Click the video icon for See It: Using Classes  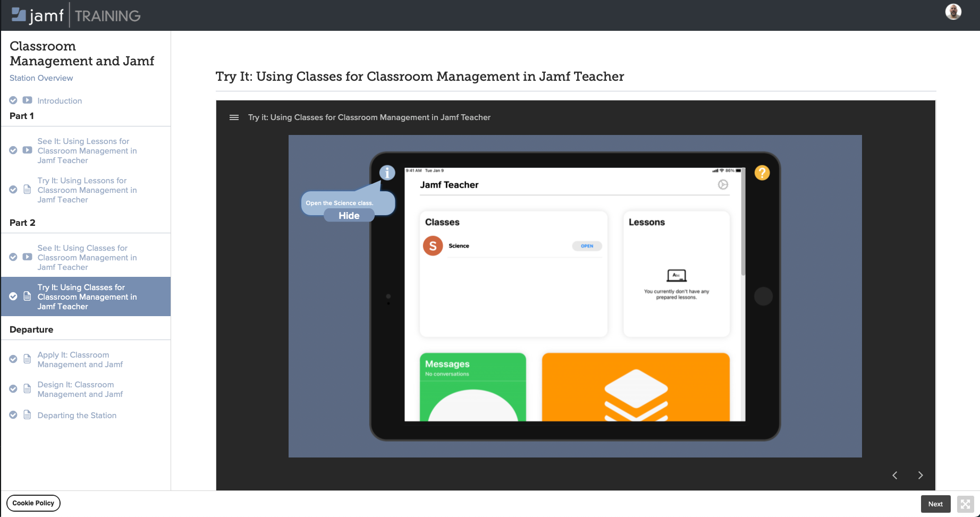(27, 257)
